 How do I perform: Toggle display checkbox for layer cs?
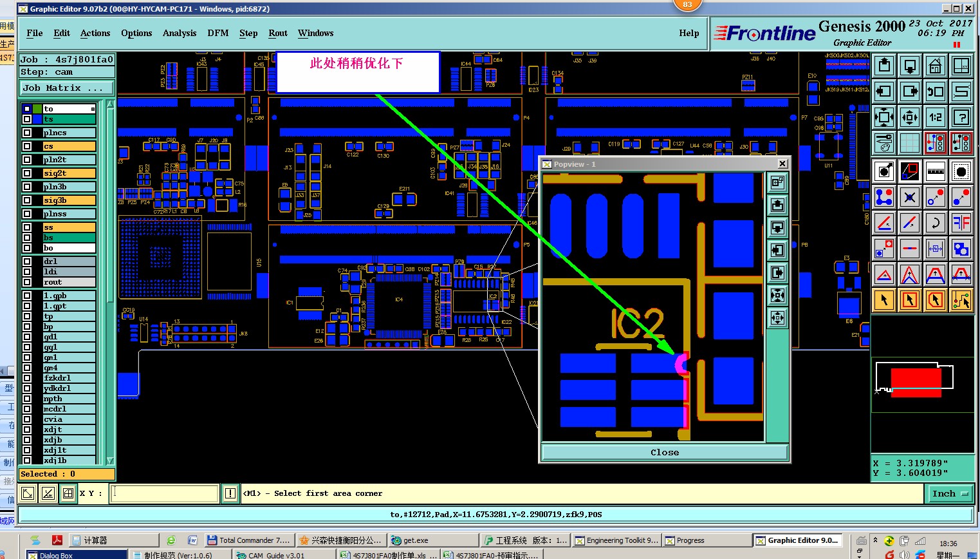click(27, 146)
